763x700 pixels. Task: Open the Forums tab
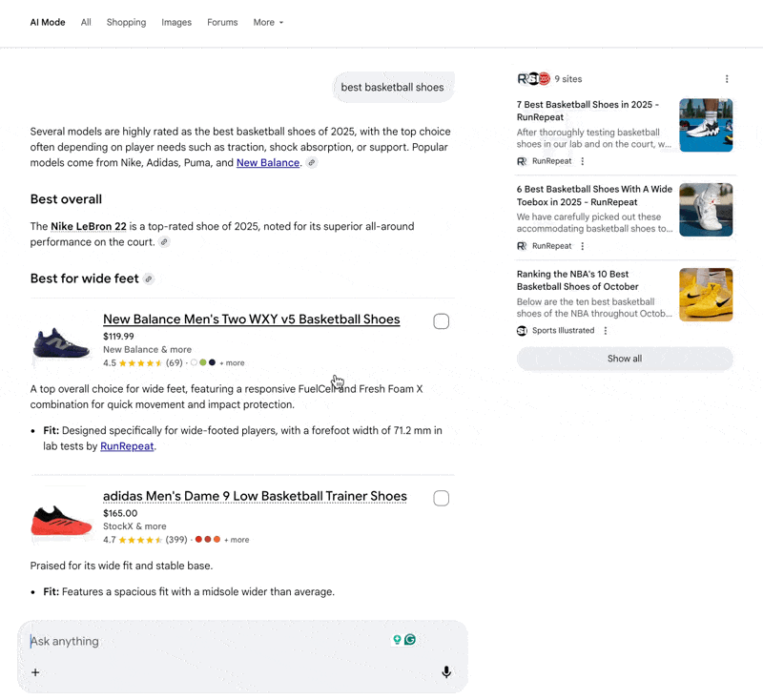pos(222,22)
